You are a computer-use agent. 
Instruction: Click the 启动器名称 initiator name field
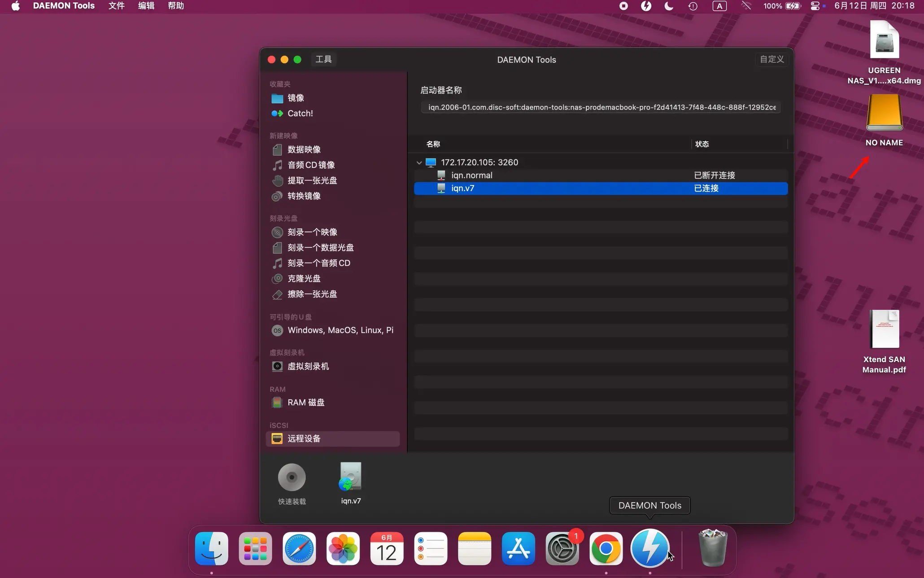(601, 107)
